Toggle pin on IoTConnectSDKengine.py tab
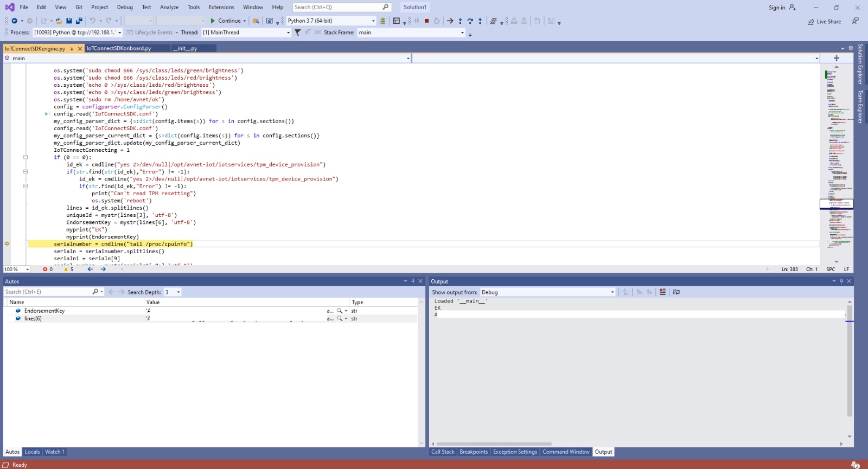Screen dimensions: 868x469 pos(71,48)
